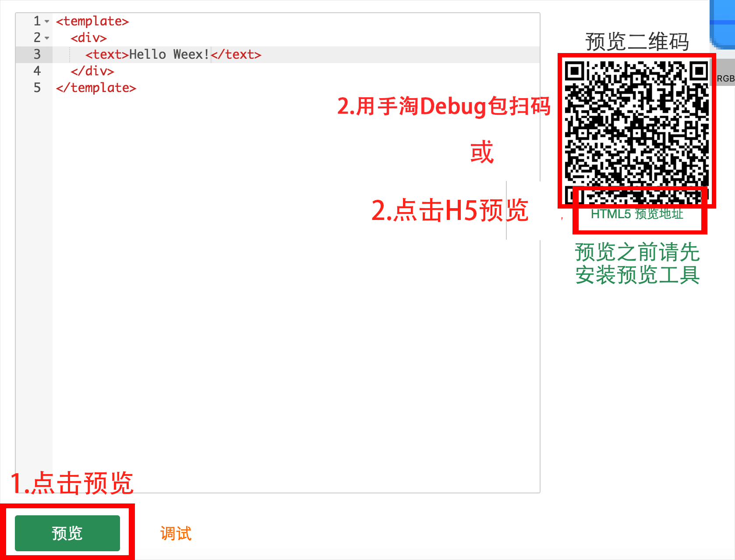Image resolution: width=735 pixels, height=560 pixels.
Task: Click the closing </template> tag
Action: coord(96,88)
